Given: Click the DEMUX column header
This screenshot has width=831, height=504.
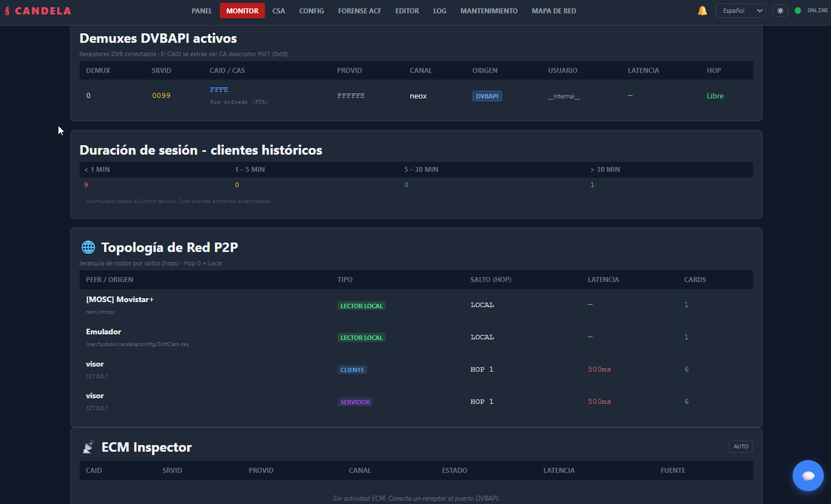Looking at the screenshot, I should (x=98, y=71).
